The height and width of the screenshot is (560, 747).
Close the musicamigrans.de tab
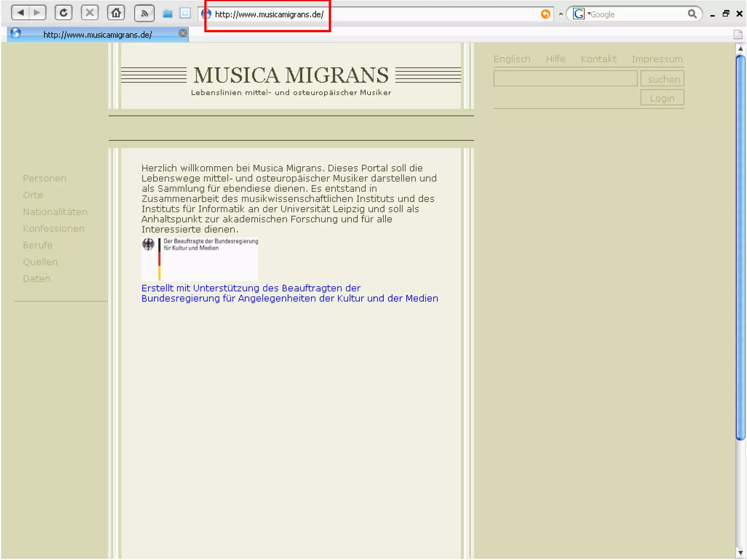tap(183, 34)
